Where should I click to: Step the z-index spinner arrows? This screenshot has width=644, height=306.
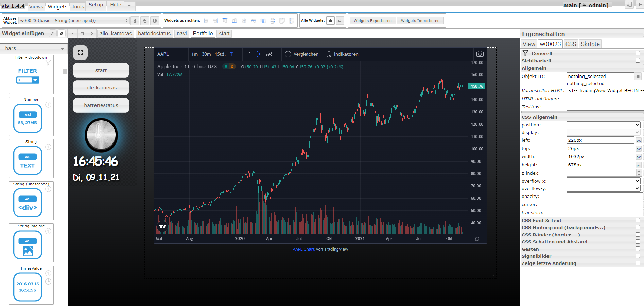pos(639,173)
